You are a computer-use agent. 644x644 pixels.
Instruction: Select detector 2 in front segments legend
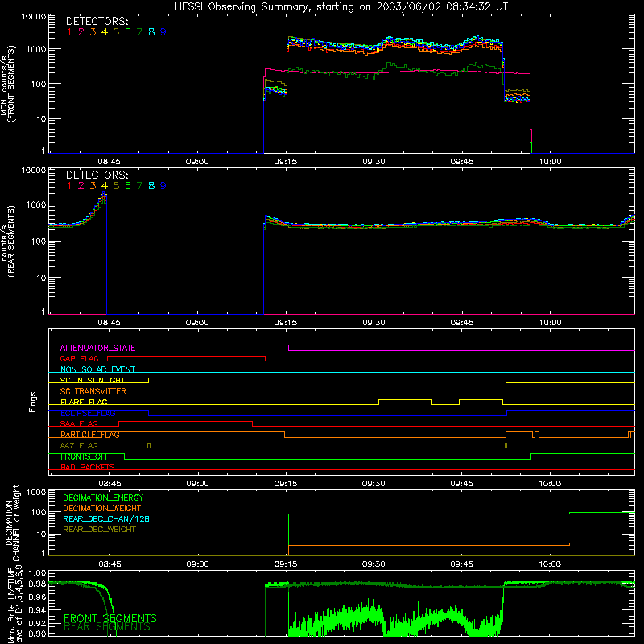[x=81, y=32]
